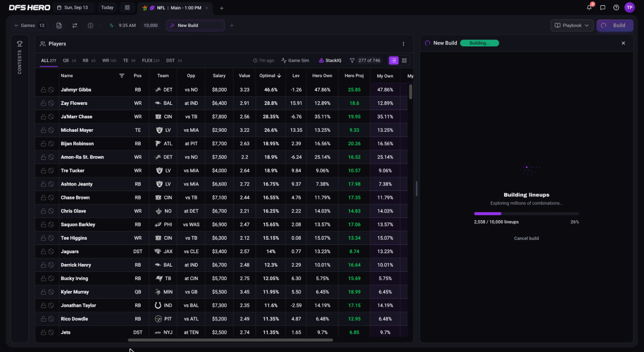Screen dimensions: 644x352
Task: Toggle lock for Kyler Murray
Action: 43,292
